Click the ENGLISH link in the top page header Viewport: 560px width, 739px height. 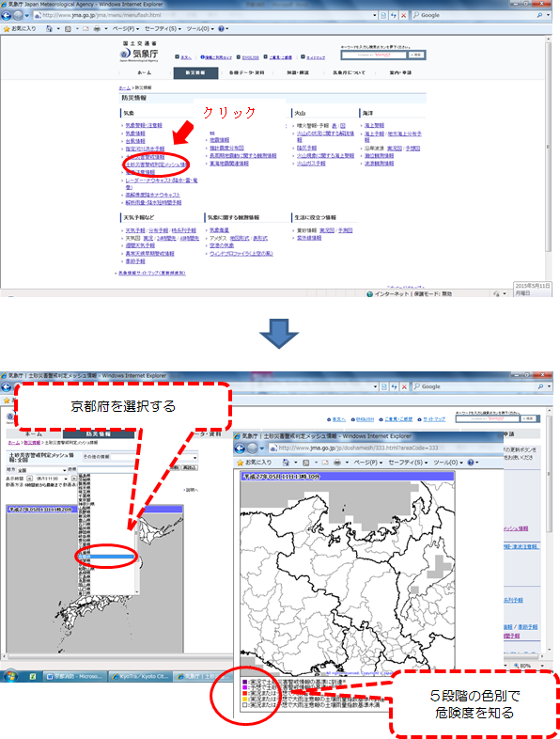pos(251,57)
